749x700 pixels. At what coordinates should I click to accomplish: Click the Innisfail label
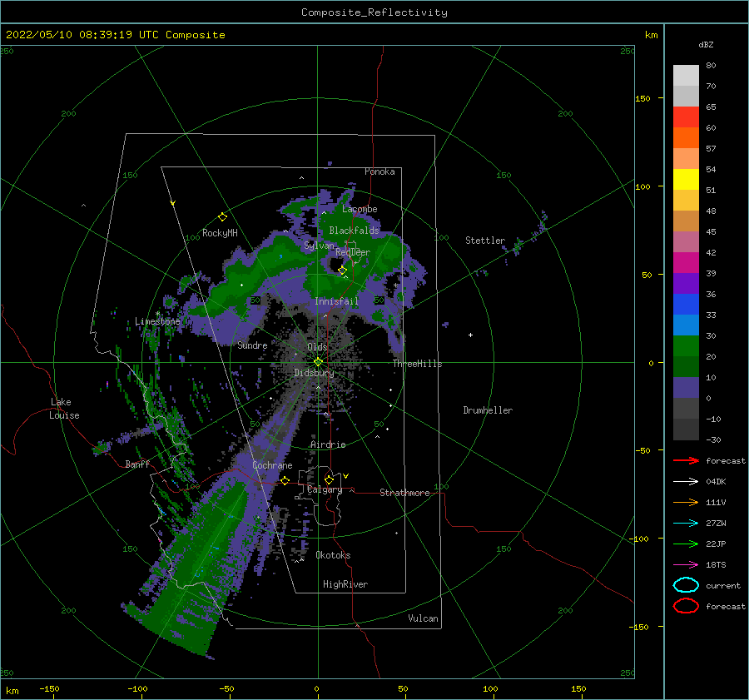(336, 301)
